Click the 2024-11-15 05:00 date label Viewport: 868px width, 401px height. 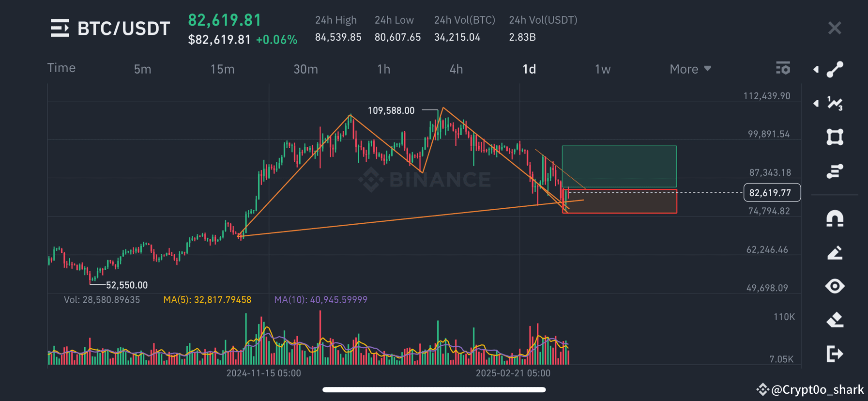pyautogui.click(x=264, y=373)
